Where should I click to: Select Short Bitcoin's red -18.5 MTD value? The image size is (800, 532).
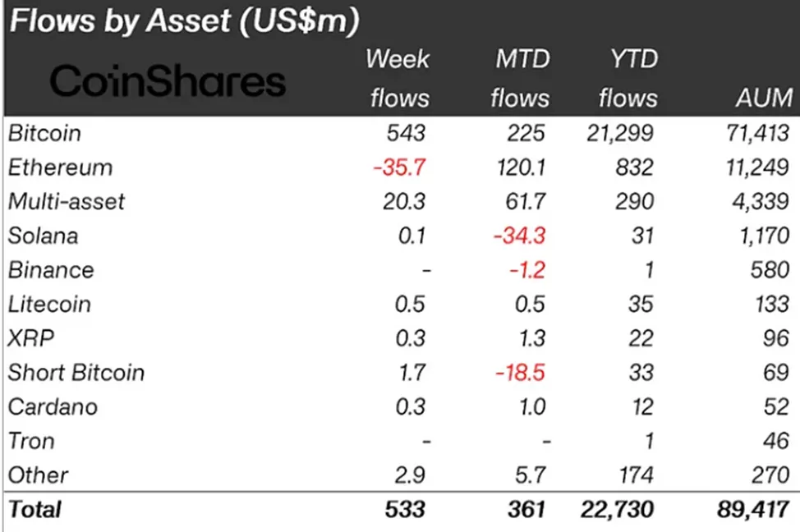coord(520,373)
